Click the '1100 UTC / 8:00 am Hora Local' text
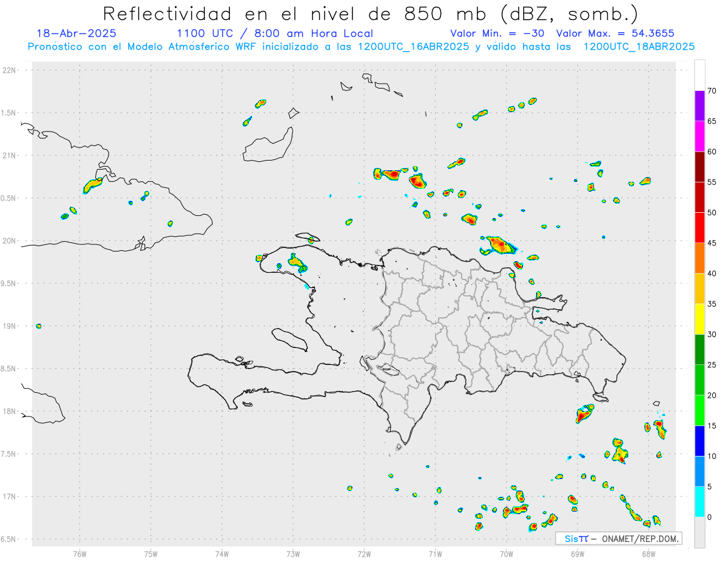The height and width of the screenshot is (562, 728). pyautogui.click(x=275, y=33)
